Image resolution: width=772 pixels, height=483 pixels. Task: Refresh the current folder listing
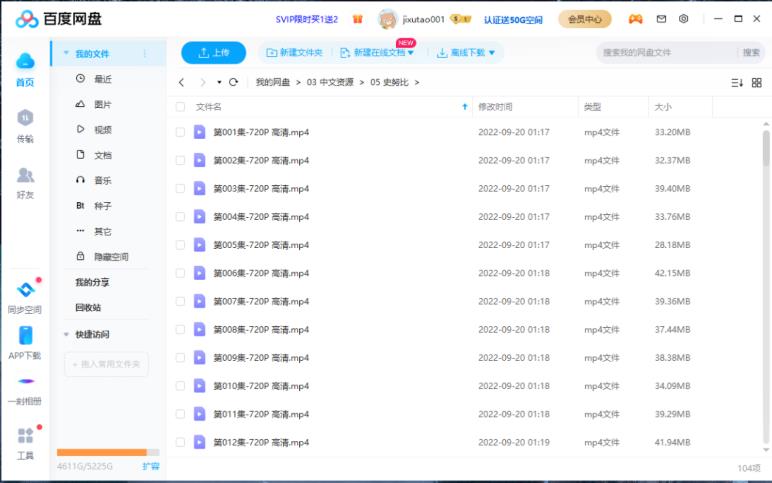[233, 82]
